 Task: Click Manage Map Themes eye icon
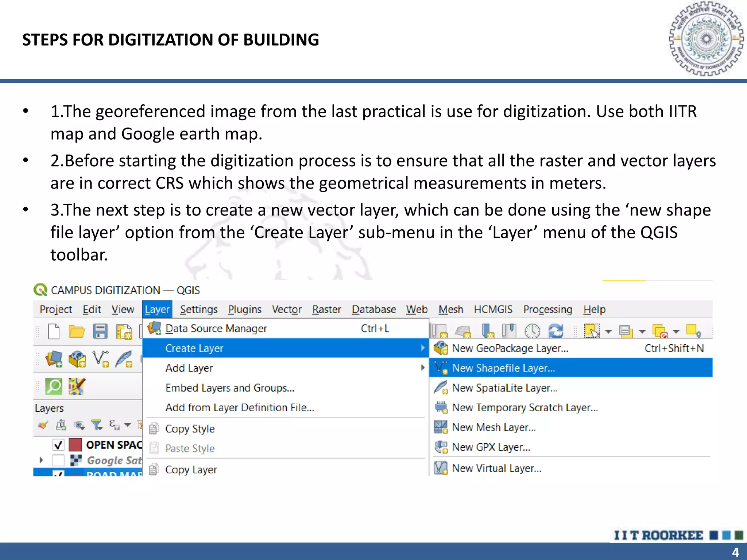point(79,425)
